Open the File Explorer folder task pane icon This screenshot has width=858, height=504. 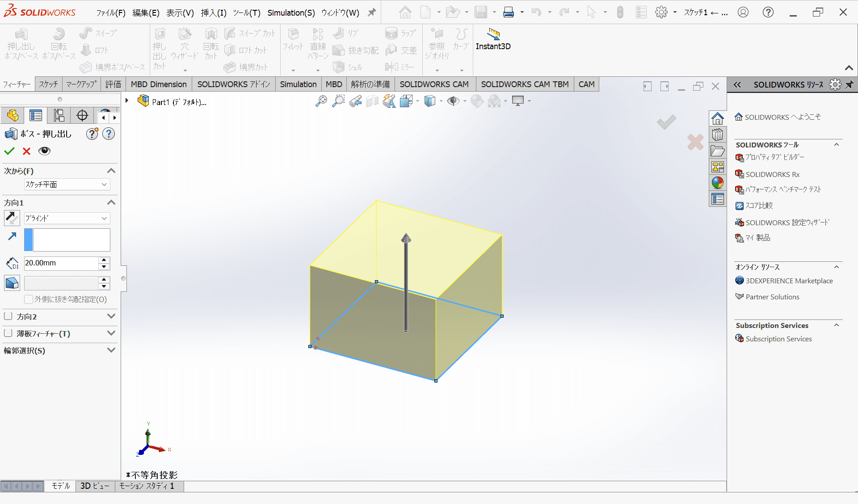[718, 151]
